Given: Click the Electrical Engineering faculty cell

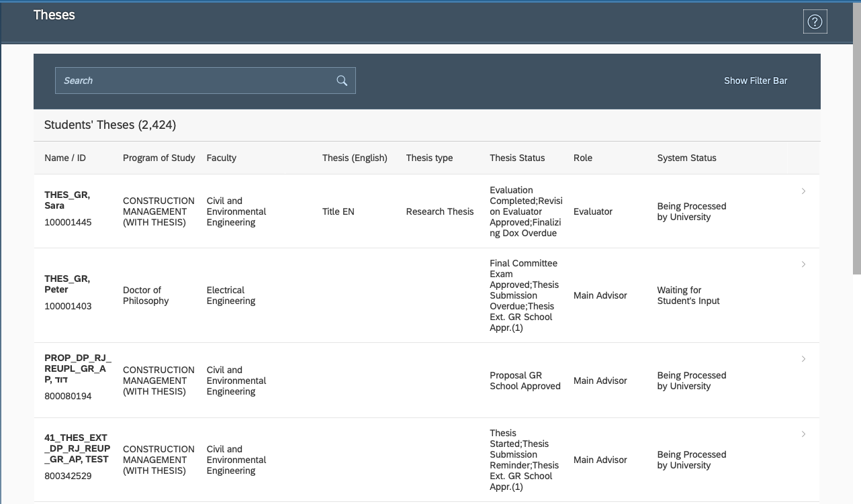Looking at the screenshot, I should (231, 295).
